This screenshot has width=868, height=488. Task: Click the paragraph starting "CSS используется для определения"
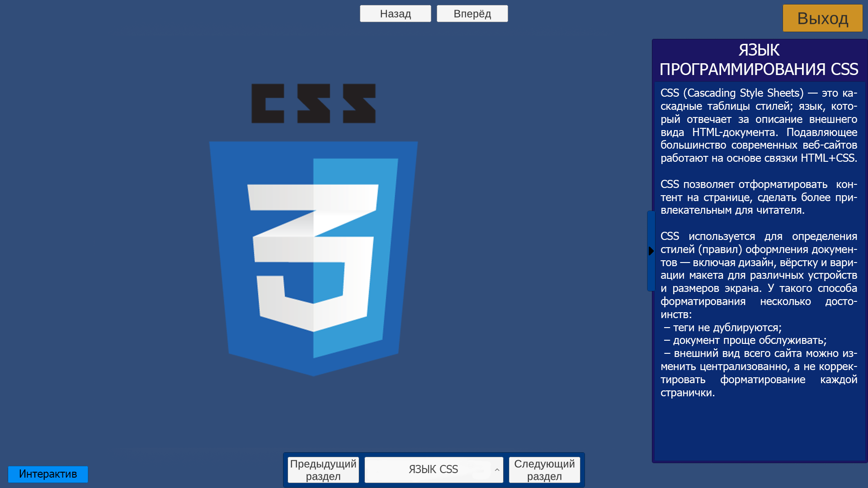coord(759,275)
